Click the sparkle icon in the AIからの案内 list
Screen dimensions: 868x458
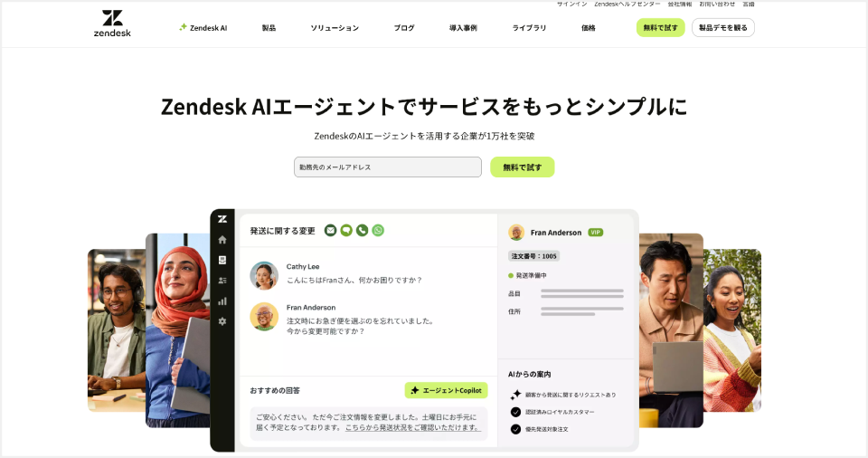pyautogui.click(x=515, y=395)
